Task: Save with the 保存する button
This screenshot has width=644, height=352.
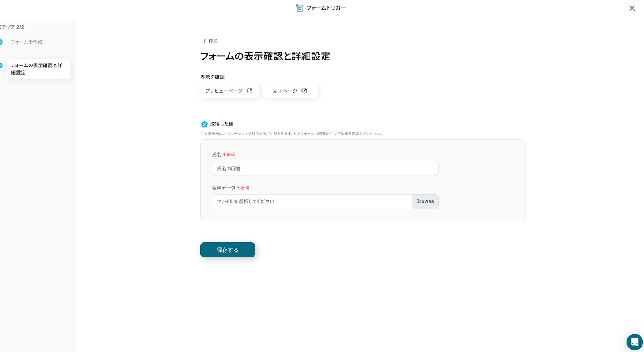Action: pyautogui.click(x=228, y=250)
